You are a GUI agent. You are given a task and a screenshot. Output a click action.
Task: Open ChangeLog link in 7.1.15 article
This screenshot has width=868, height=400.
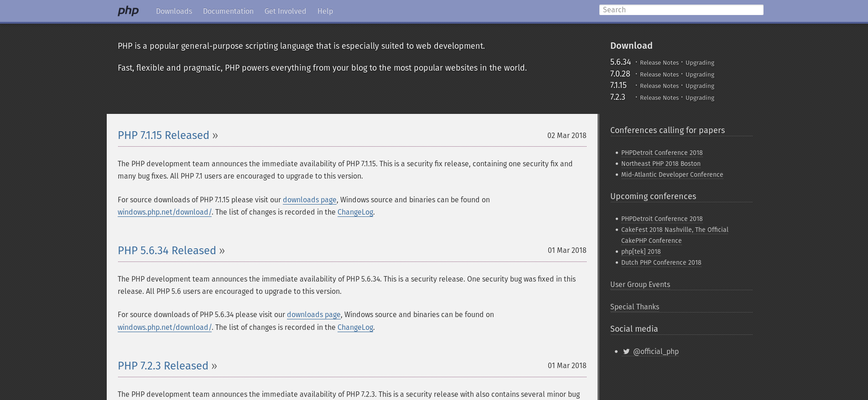[355, 212]
